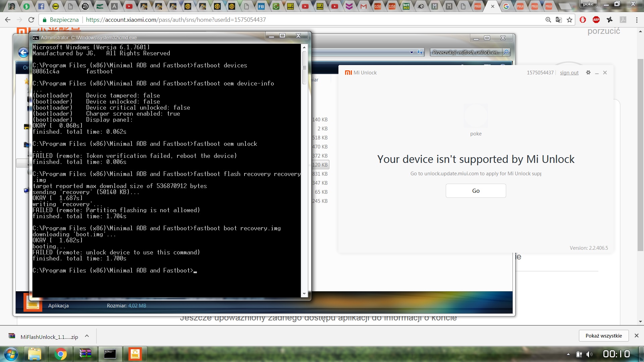Expand options for the MiFlashUnlock zip download
Screen dimensions: 644x362
(x=87, y=336)
